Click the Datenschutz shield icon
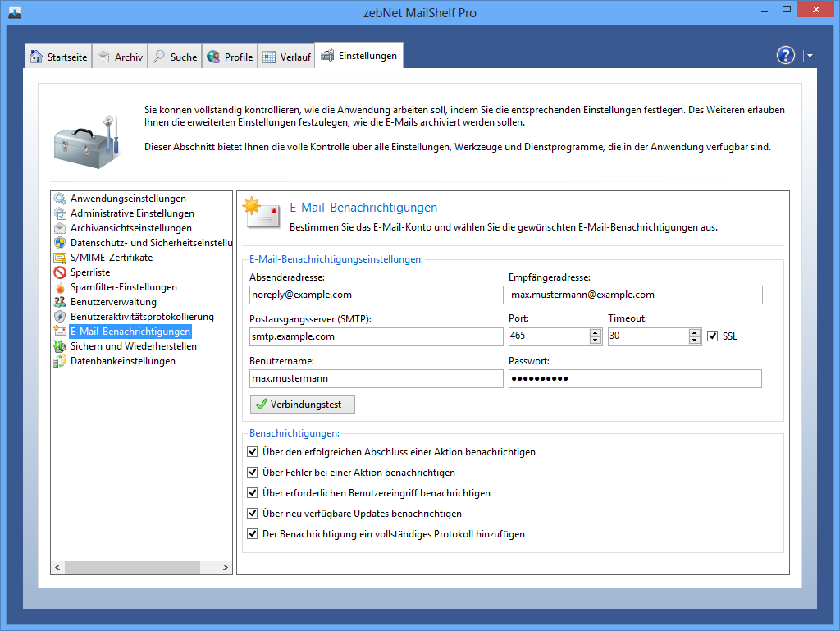 pos(60,243)
